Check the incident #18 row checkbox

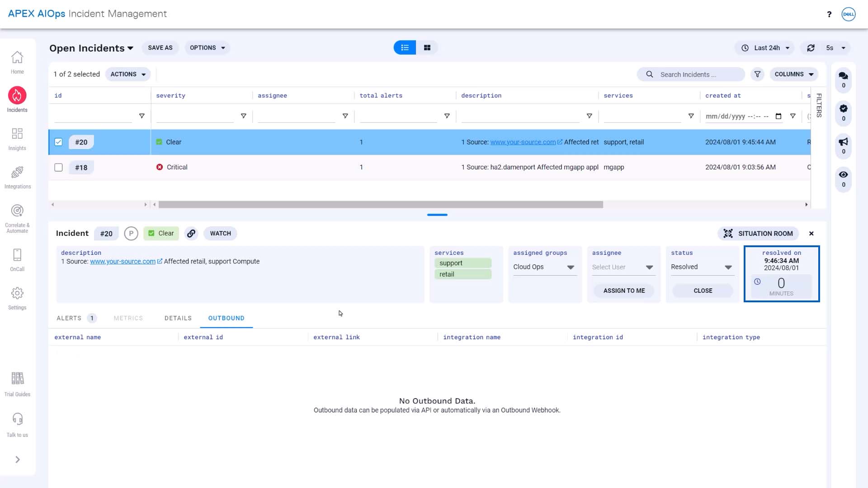58,167
